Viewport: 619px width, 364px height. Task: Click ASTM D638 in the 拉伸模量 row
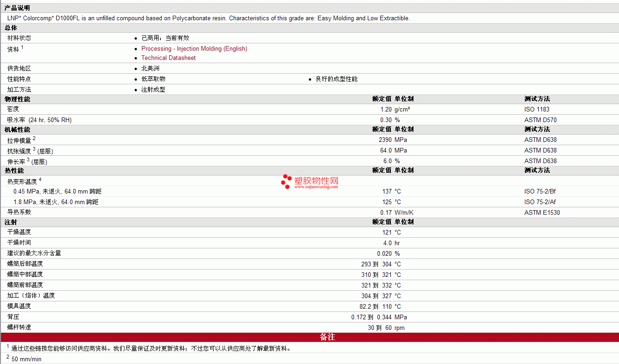click(541, 140)
